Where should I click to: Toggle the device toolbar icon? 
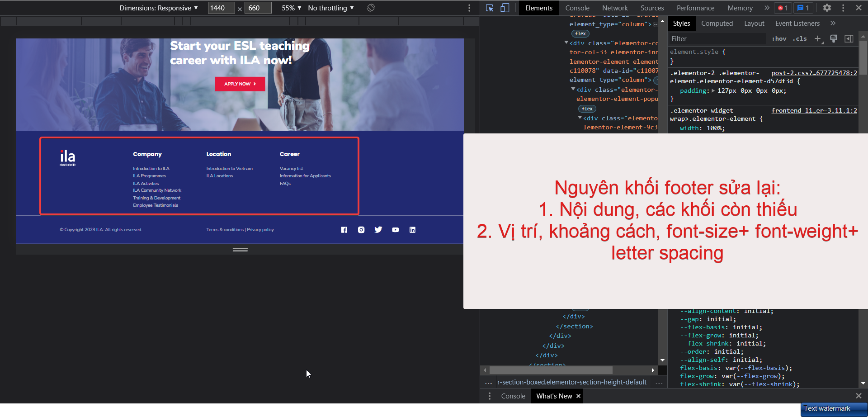[x=505, y=8]
